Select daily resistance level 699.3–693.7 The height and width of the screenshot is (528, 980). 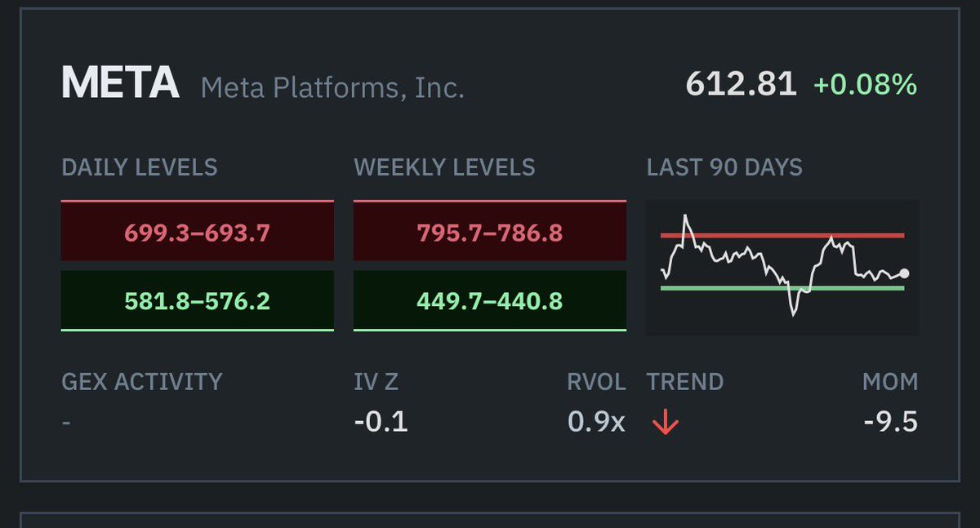pyautogui.click(x=198, y=233)
